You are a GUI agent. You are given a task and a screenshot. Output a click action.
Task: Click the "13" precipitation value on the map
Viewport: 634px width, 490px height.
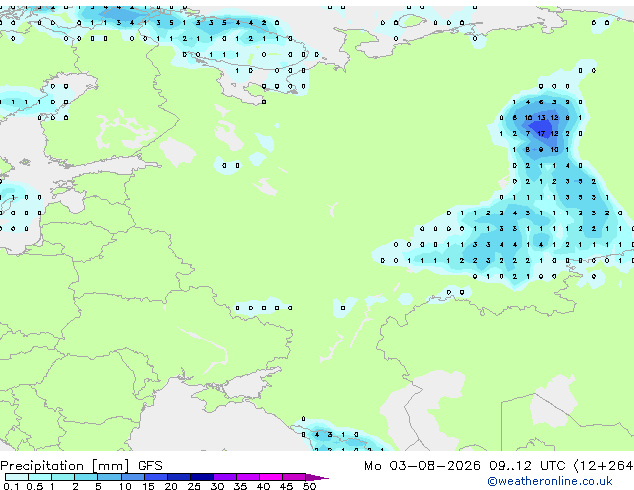541,118
